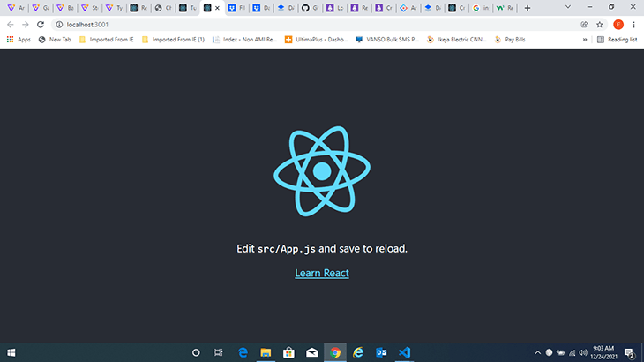Switch to the Vite Ba tab

pyautogui.click(x=65, y=8)
